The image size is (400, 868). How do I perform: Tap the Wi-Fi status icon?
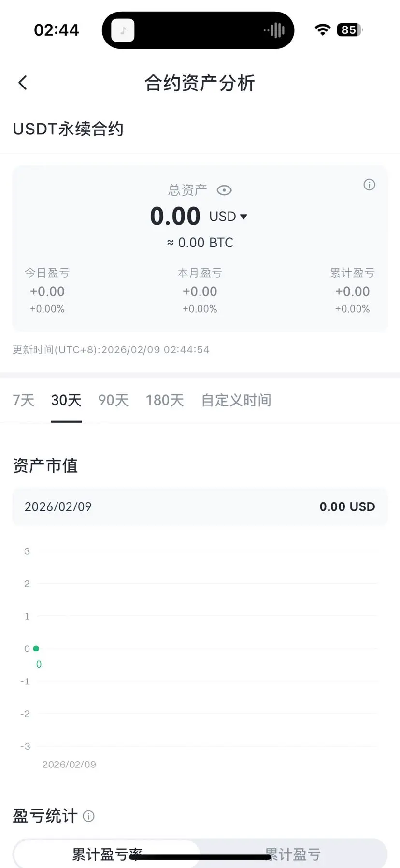point(322,30)
